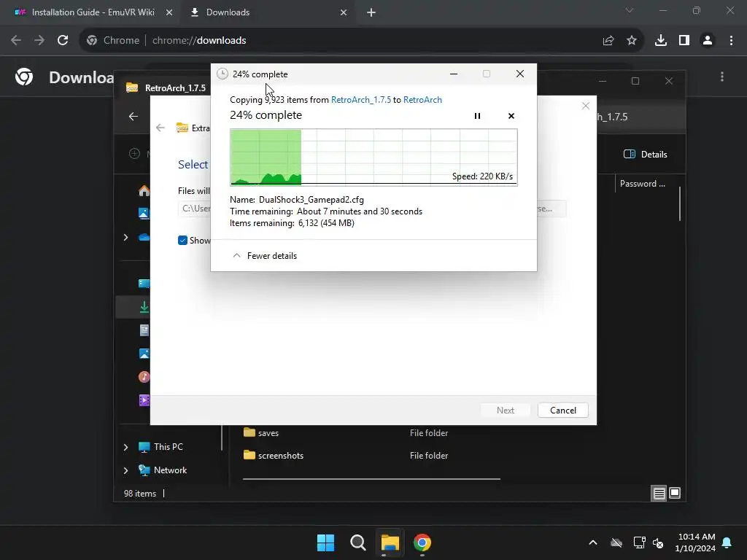The image size is (747, 560).
Task: Bookmark this page with star icon
Action: (x=632, y=41)
